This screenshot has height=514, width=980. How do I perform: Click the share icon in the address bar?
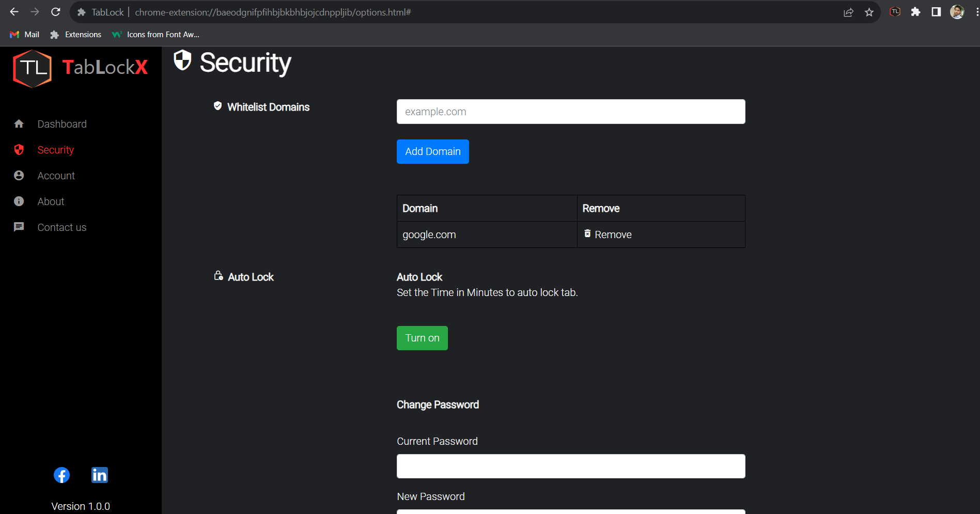pyautogui.click(x=848, y=12)
